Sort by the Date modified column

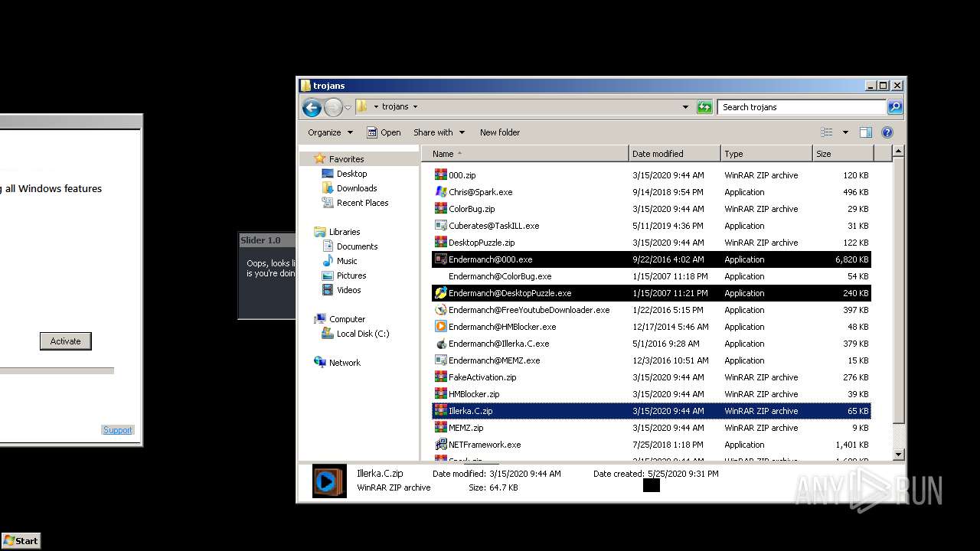(x=674, y=154)
